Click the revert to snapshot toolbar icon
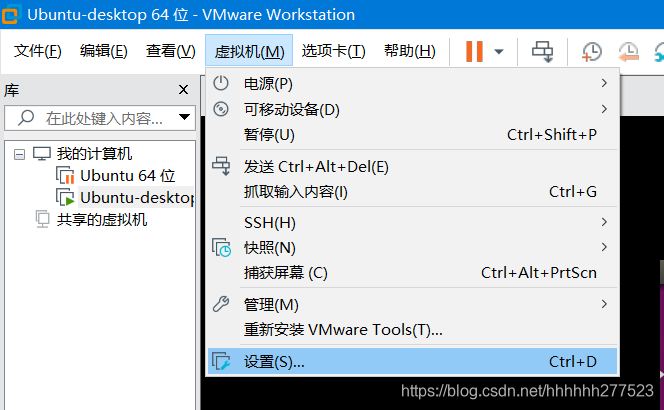Image resolution: width=664 pixels, height=410 pixels. 628,52
